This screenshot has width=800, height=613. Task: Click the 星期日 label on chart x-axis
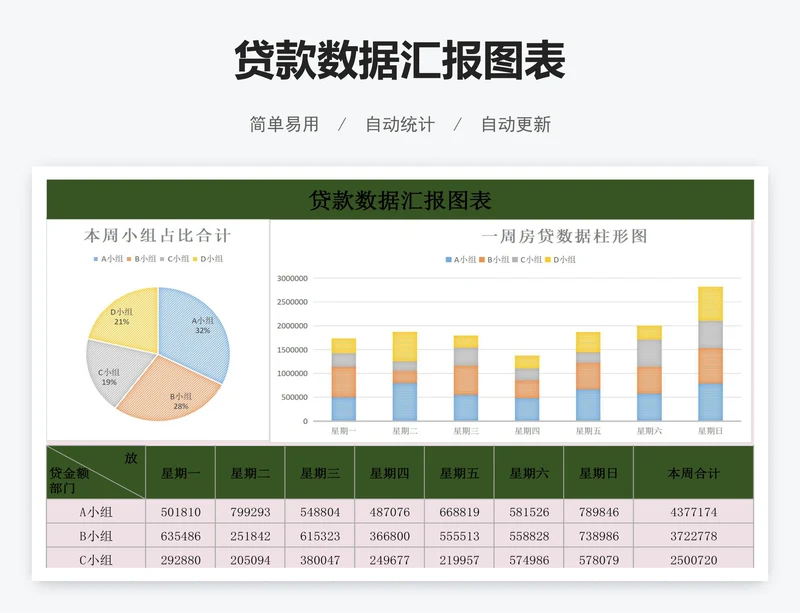[710, 431]
